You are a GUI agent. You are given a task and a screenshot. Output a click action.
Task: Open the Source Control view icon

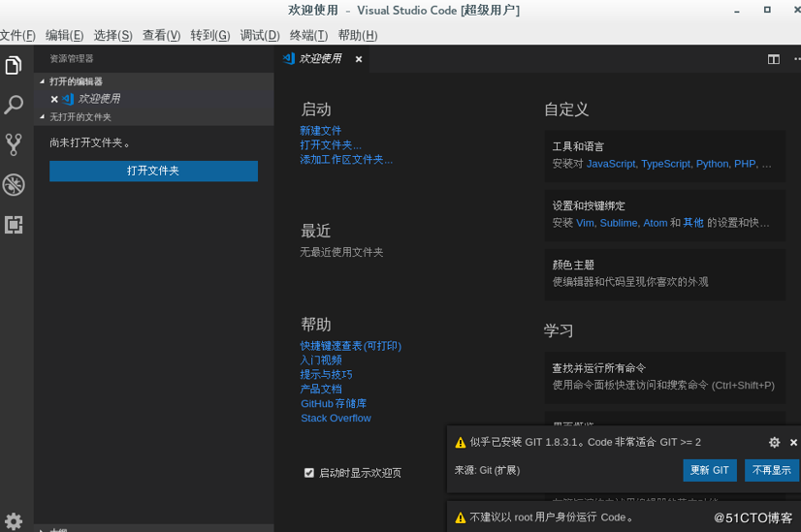[x=14, y=144]
